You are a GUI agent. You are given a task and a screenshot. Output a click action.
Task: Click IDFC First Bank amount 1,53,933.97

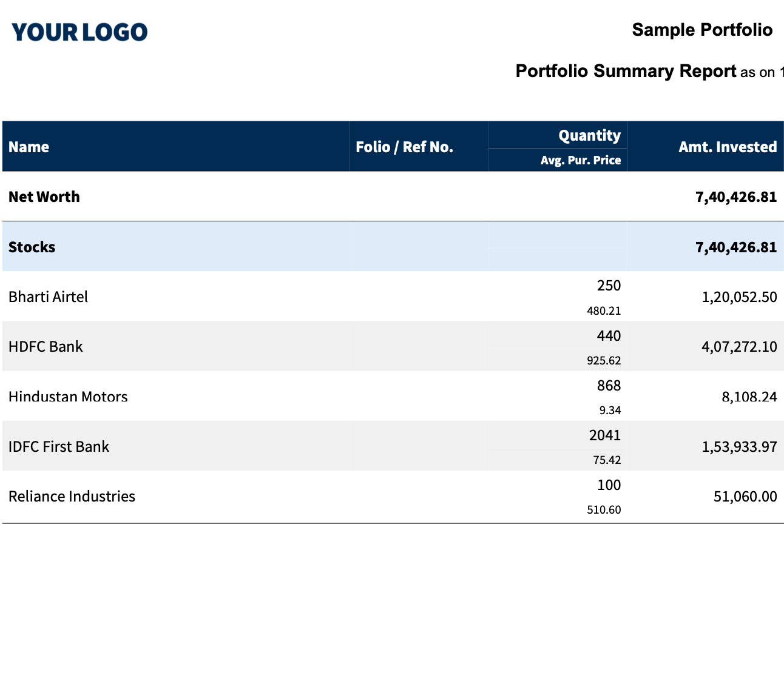click(x=739, y=446)
